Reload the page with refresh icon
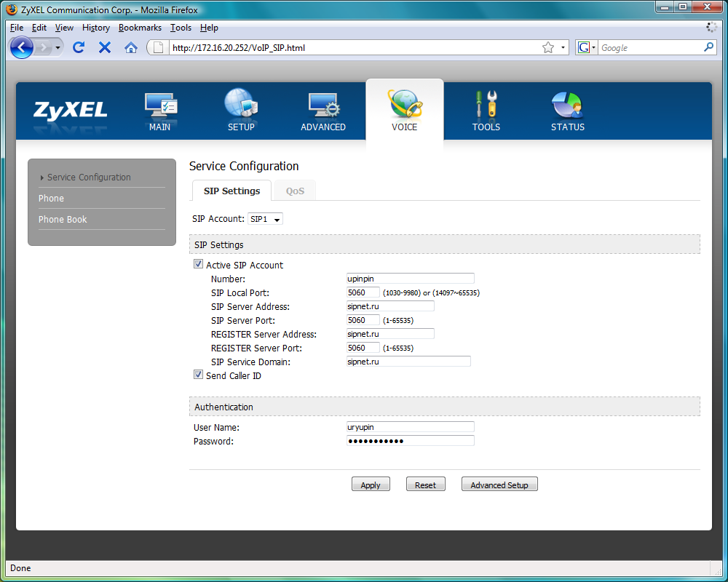 tap(79, 47)
